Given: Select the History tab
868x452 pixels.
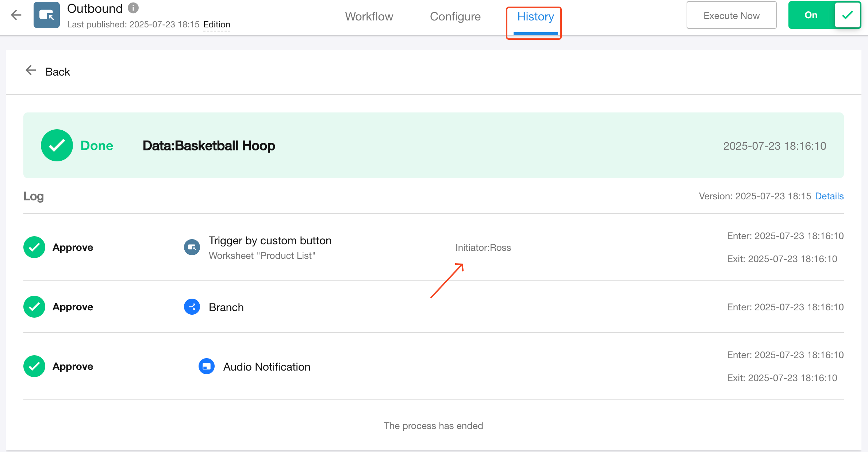Looking at the screenshot, I should click(x=535, y=16).
